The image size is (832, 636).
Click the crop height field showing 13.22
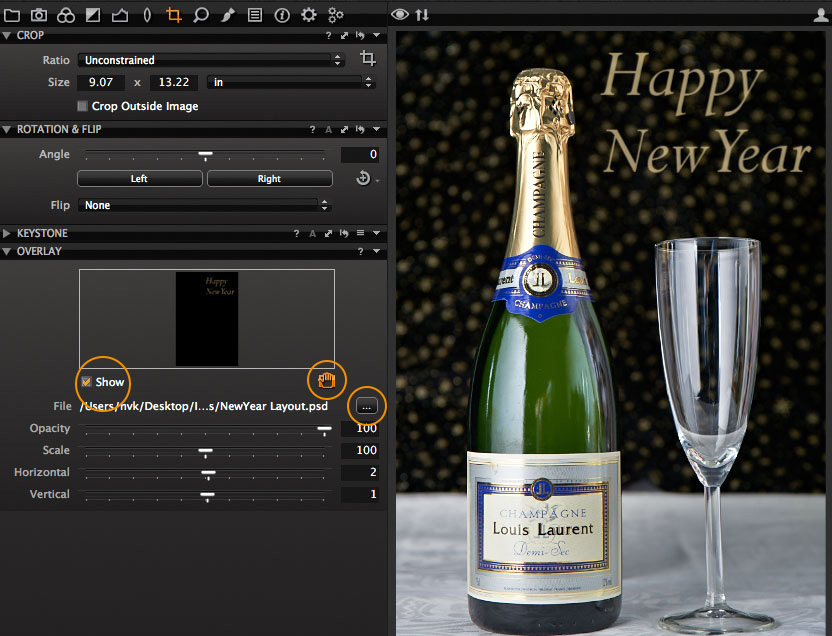pyautogui.click(x=174, y=82)
